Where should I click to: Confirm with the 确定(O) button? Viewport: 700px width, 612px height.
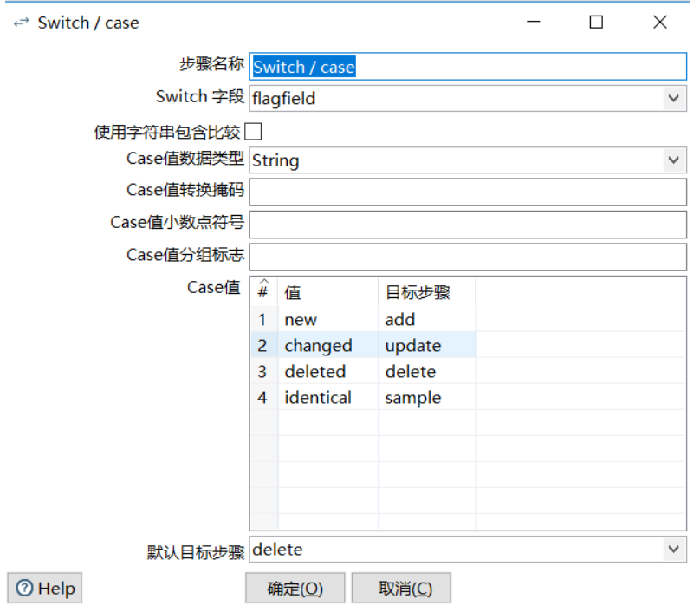point(295,588)
